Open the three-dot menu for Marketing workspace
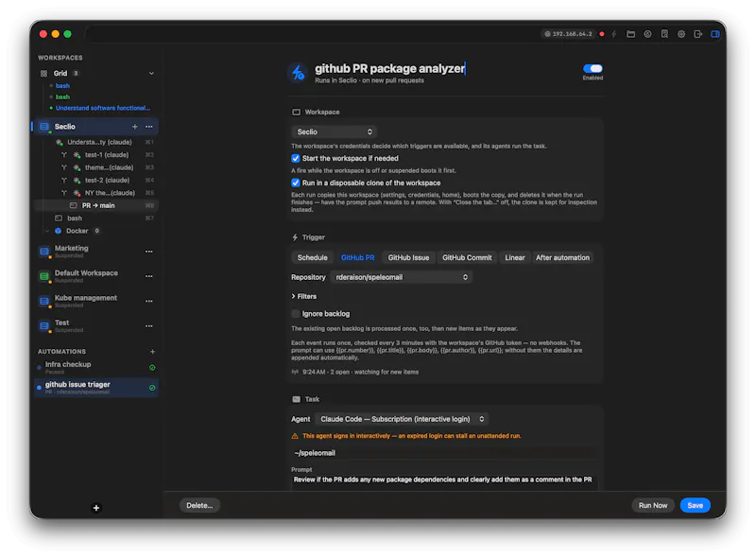 click(149, 252)
